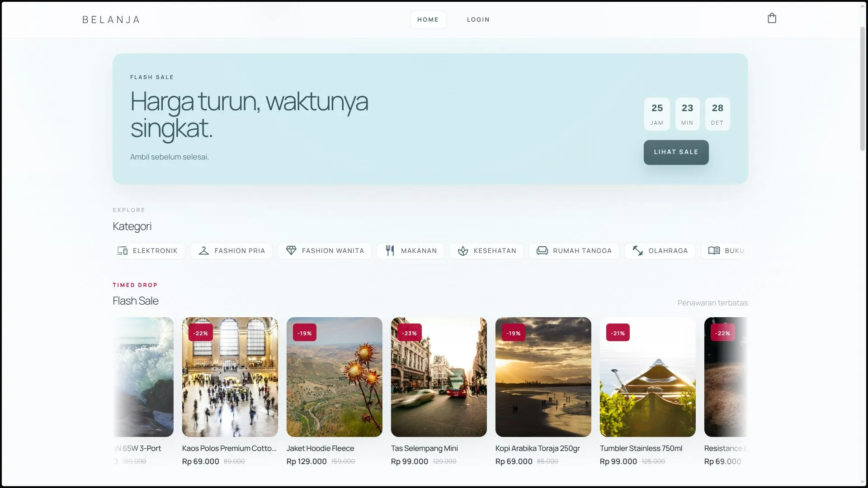Screen dimensions: 868x488
Task: Open Jaket Hoodie Fleece product image
Action: click(x=335, y=377)
